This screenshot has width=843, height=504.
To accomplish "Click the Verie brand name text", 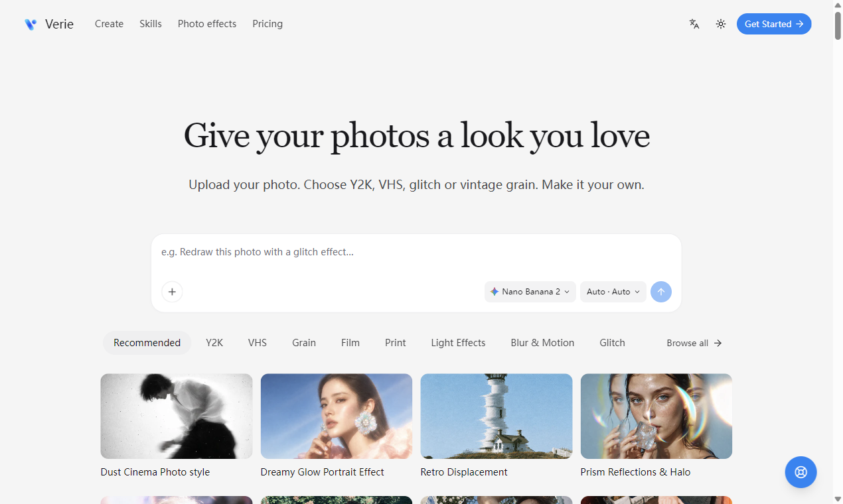I will 59,24.
